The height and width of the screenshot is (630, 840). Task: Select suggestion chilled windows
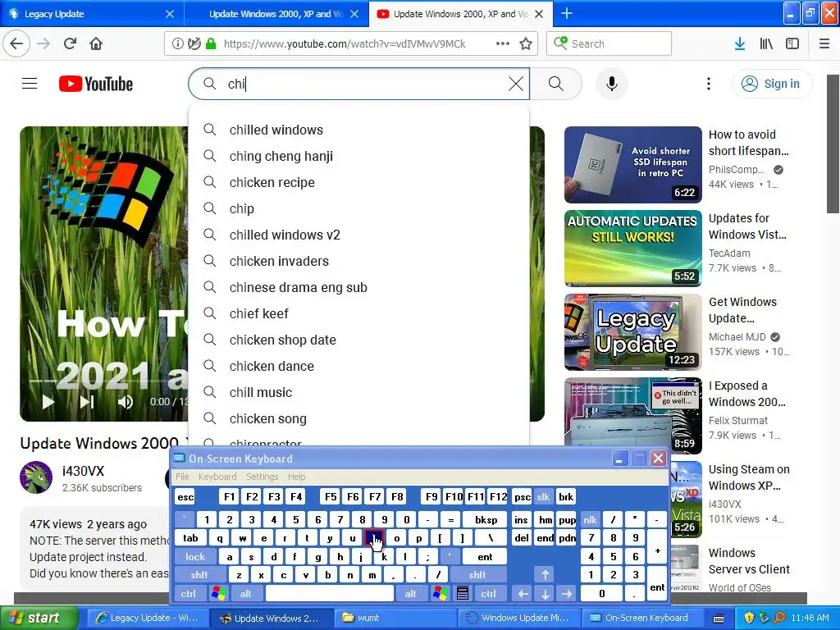358,130
